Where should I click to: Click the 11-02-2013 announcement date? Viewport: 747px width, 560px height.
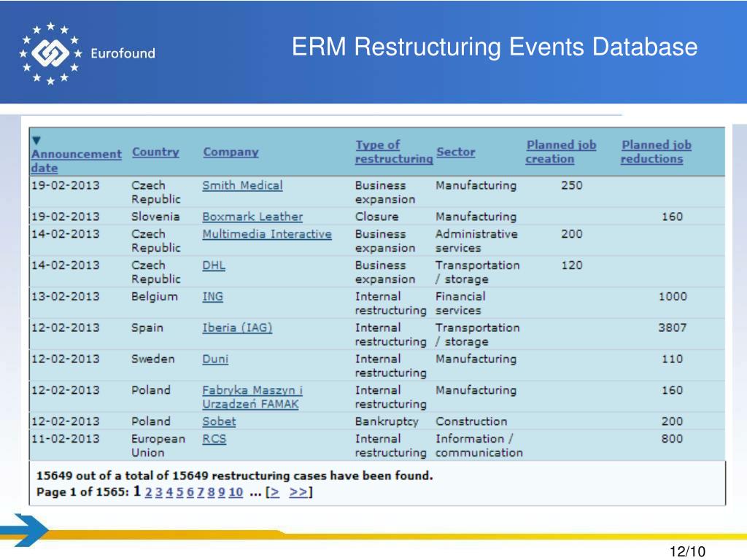click(65, 438)
